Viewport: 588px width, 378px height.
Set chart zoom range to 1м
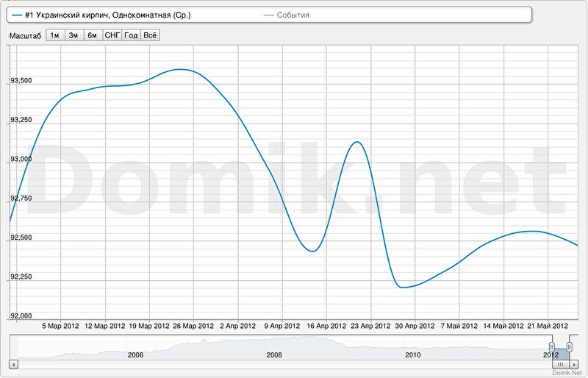pyautogui.click(x=54, y=35)
